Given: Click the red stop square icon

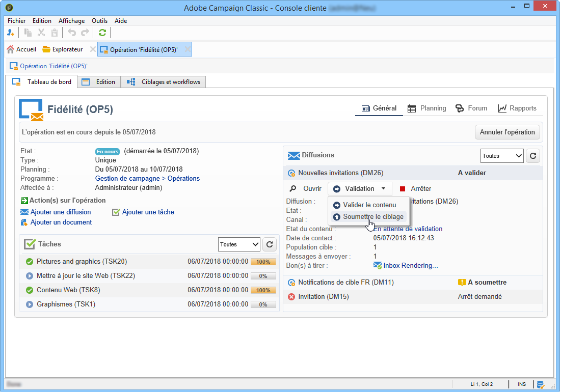Looking at the screenshot, I should click(403, 189).
